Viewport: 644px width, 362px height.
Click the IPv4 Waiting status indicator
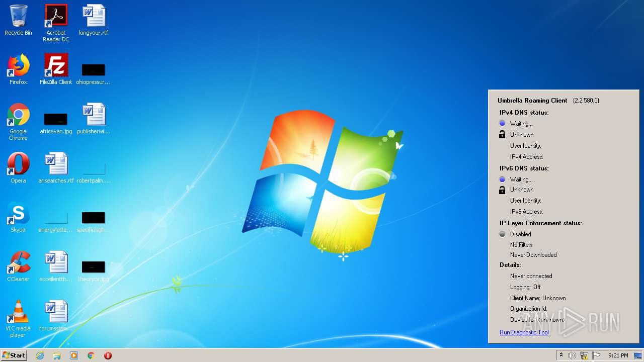point(502,123)
